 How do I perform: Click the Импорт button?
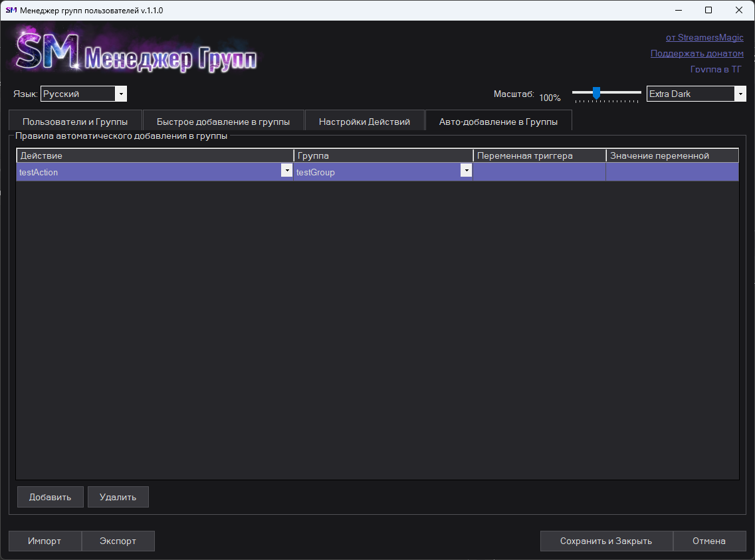pyautogui.click(x=45, y=541)
